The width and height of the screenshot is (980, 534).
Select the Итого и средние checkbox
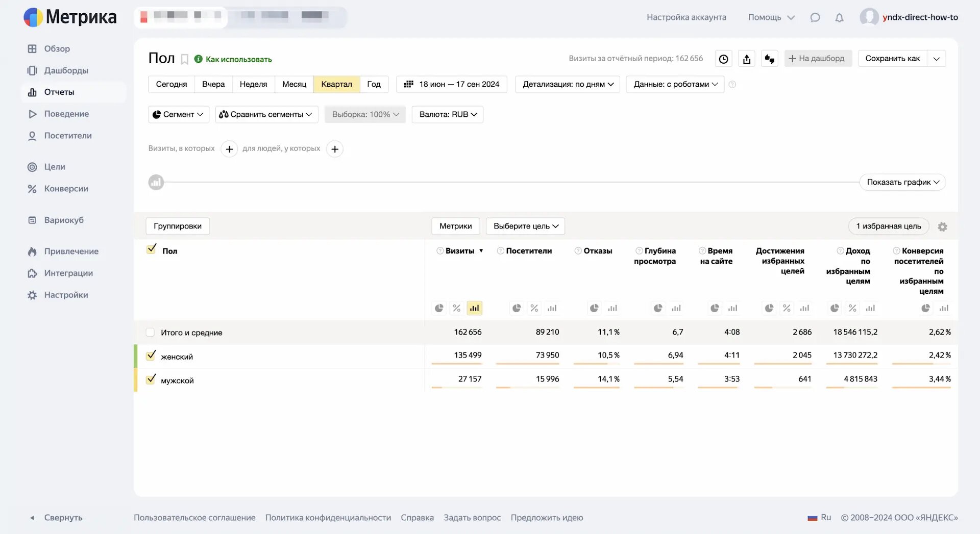(150, 333)
